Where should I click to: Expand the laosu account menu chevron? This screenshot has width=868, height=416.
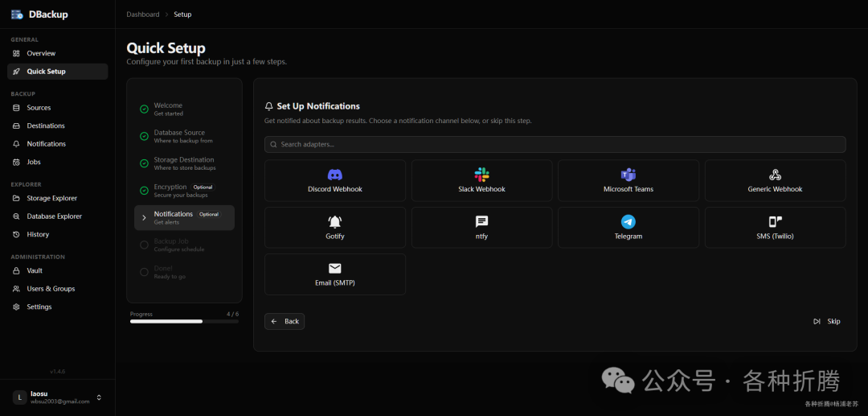(99, 397)
